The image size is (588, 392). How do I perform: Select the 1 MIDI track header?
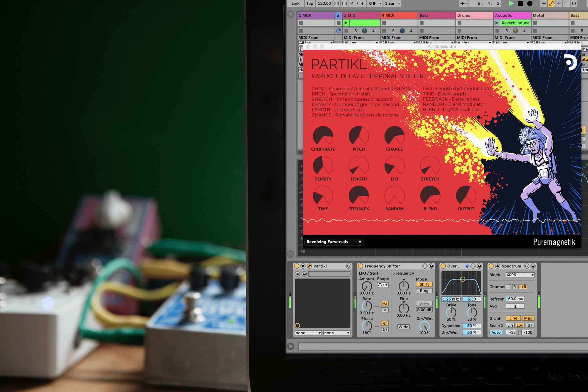click(316, 15)
